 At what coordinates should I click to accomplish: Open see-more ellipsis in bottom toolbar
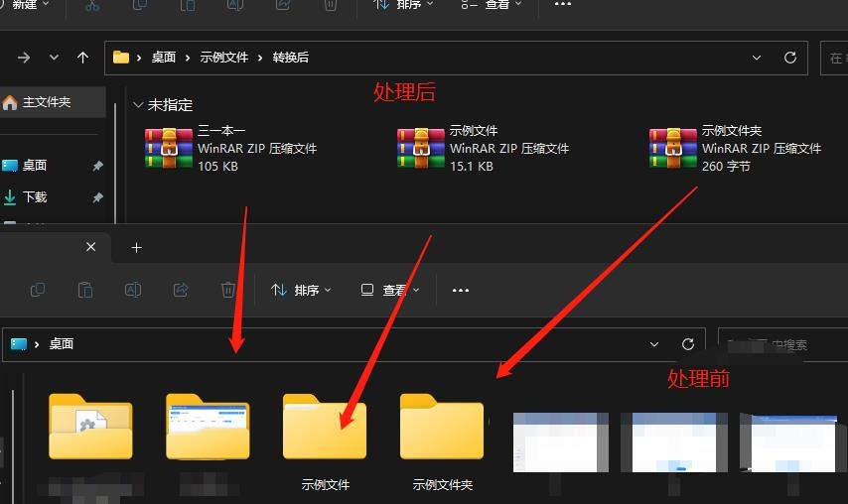[461, 290]
